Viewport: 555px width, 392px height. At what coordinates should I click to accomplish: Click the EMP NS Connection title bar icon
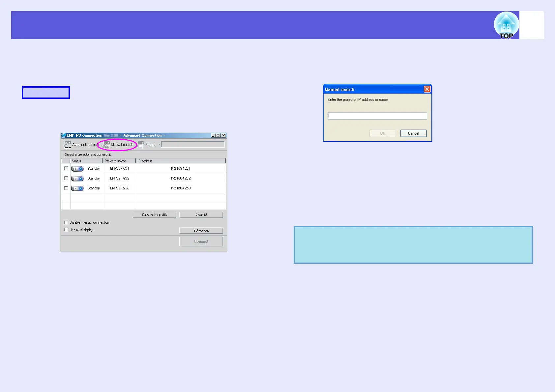64,135
